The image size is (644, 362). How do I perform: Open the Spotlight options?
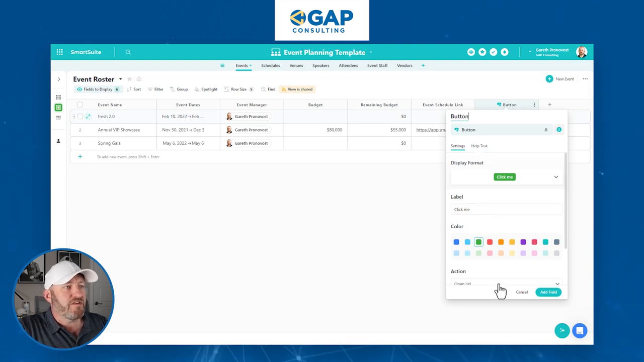pyautogui.click(x=206, y=89)
